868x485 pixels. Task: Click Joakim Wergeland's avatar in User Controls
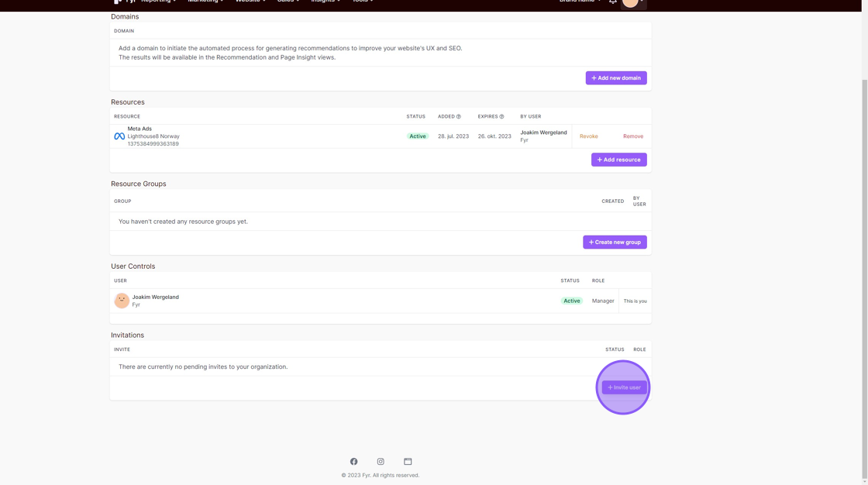pyautogui.click(x=122, y=301)
